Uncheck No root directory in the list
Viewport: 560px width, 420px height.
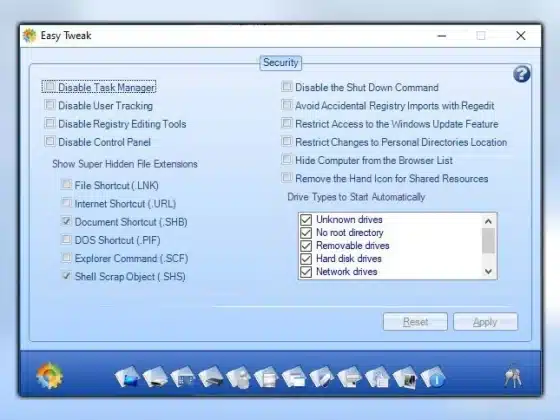pos(306,232)
